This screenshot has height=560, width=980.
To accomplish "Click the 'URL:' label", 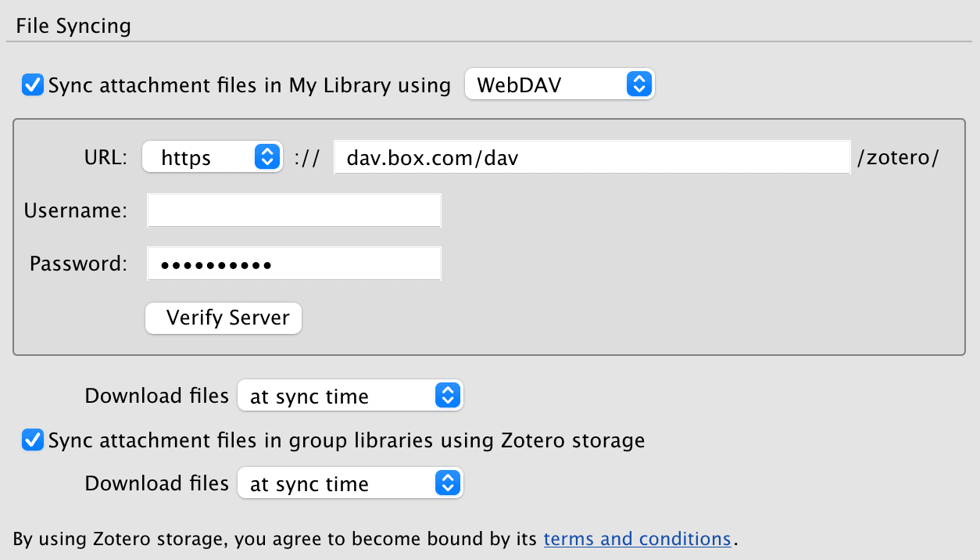I will pos(105,158).
